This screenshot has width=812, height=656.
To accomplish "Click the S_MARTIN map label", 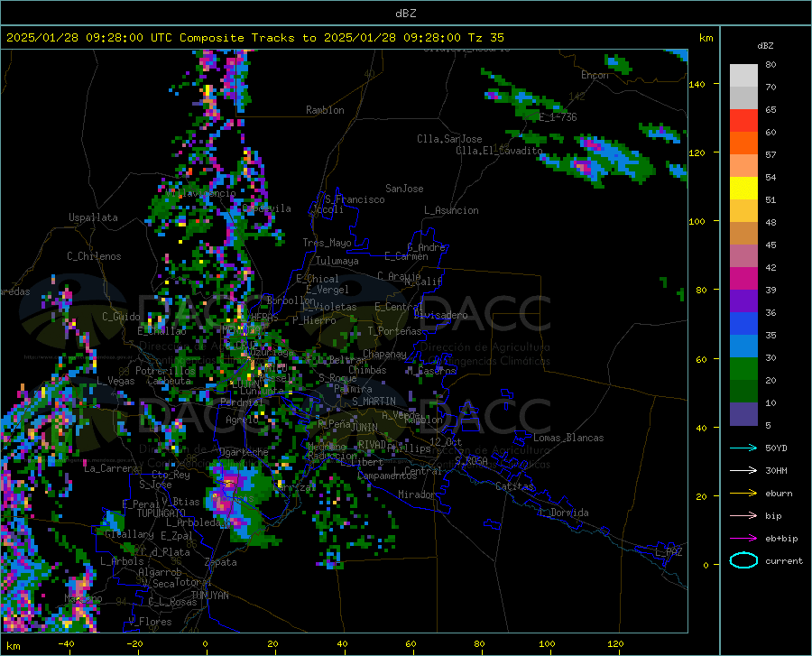I will click(374, 402).
